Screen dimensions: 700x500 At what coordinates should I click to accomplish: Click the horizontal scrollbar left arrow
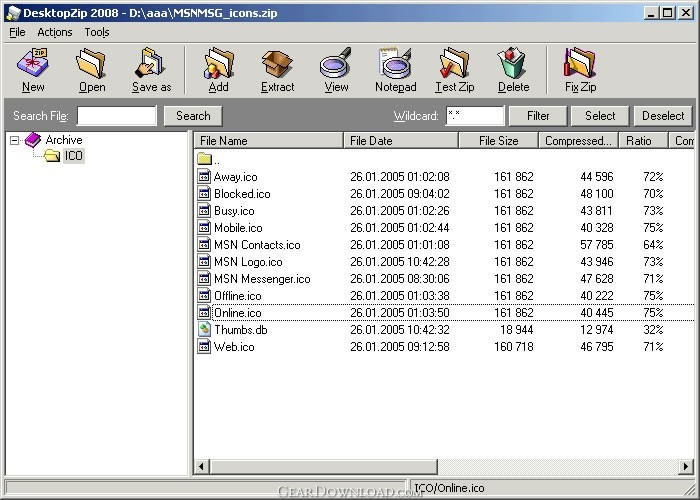[201, 467]
